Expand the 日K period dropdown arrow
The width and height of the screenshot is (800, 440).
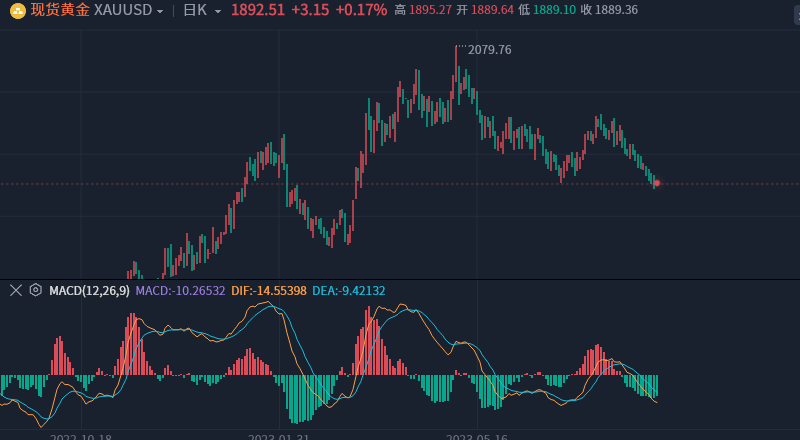218,11
